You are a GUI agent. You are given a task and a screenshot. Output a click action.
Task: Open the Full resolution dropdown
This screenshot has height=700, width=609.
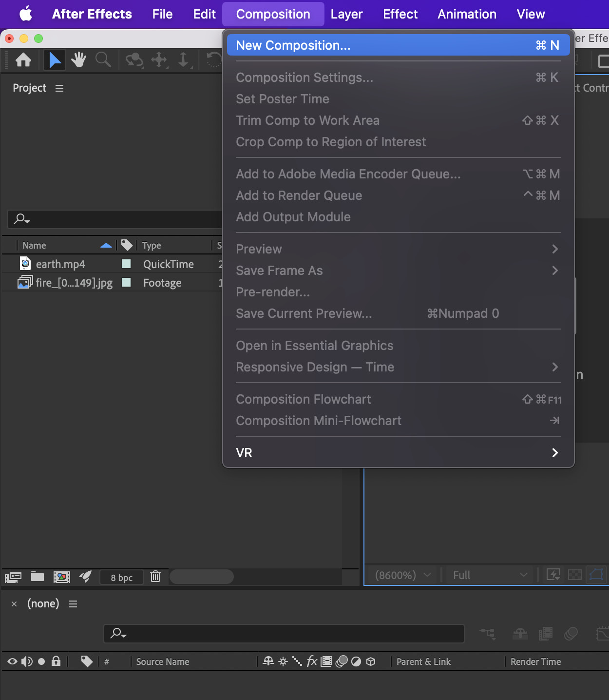click(x=490, y=575)
